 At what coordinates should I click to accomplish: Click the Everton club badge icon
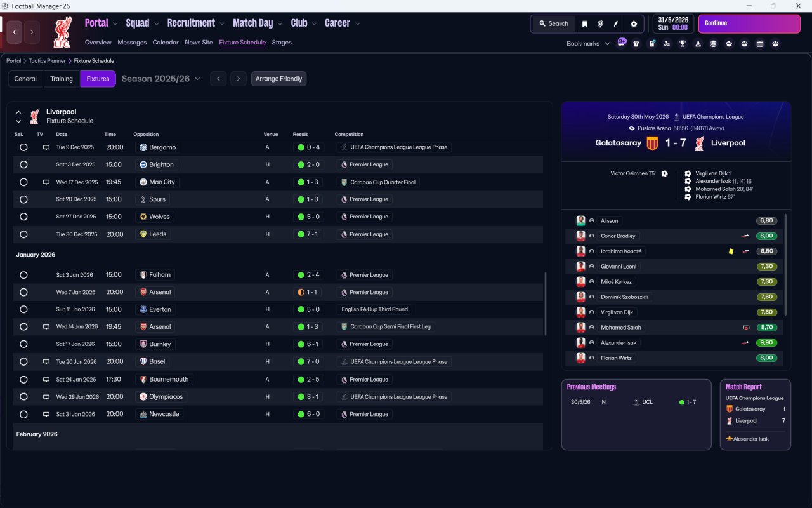click(x=143, y=309)
